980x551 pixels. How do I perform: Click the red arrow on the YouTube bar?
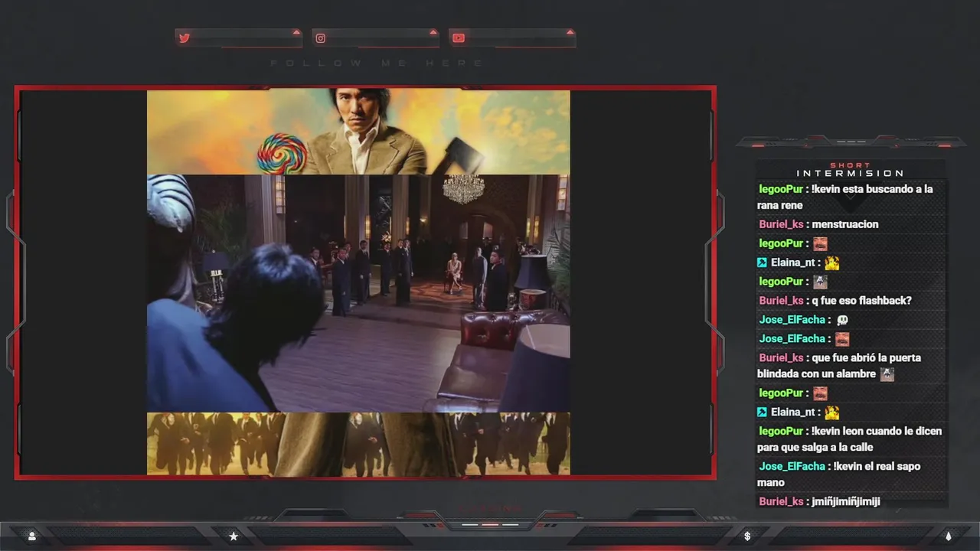coord(570,32)
